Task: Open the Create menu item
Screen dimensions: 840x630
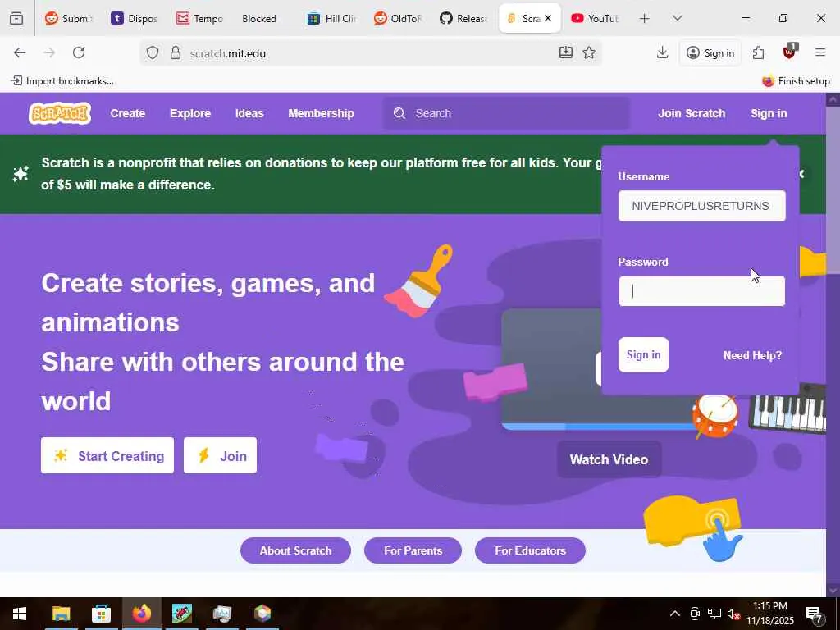Action: (127, 113)
